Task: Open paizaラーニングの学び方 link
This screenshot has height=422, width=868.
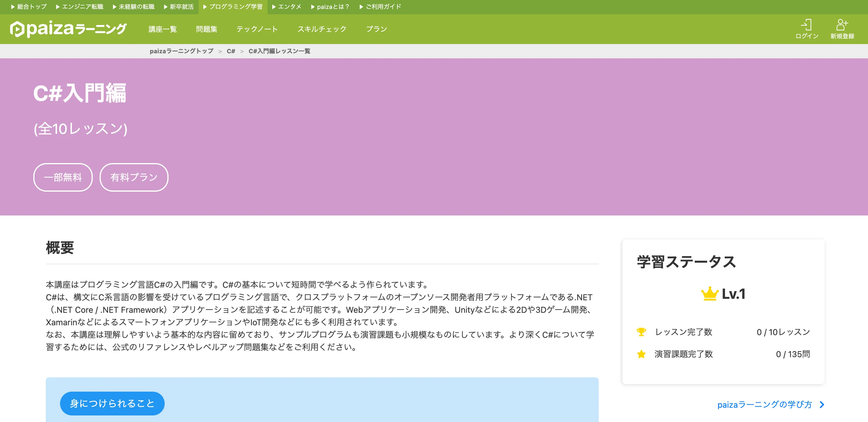Action: 765,404
